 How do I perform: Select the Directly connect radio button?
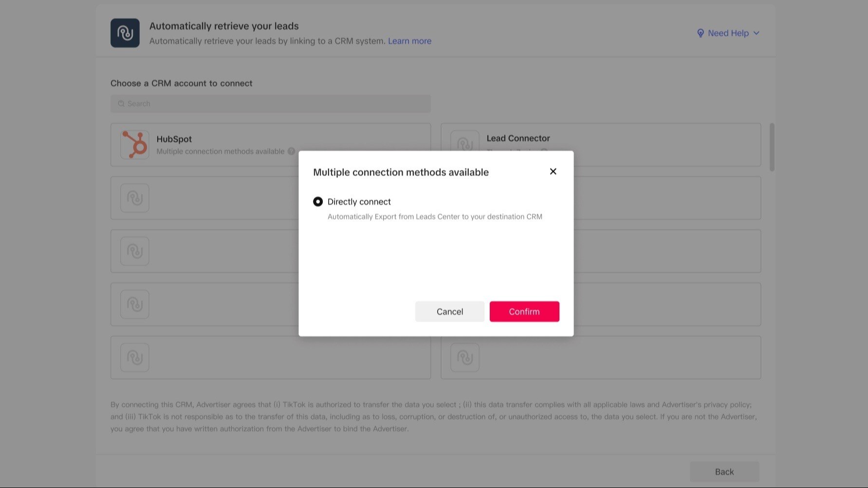point(318,201)
